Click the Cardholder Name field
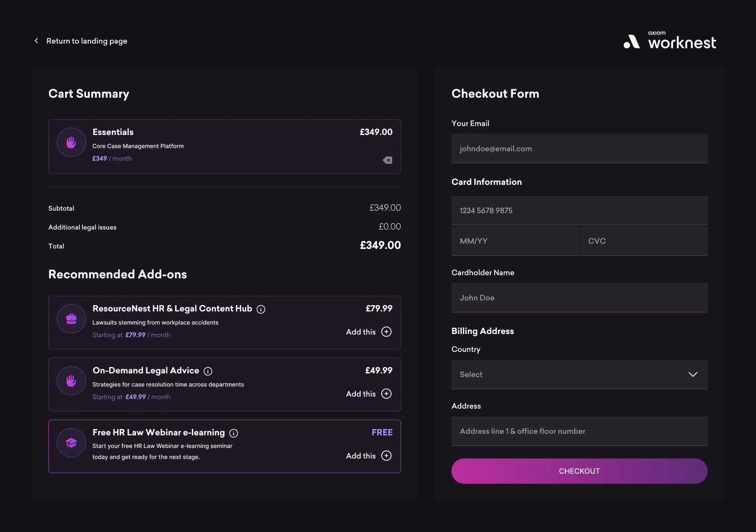The height and width of the screenshot is (532, 756). pyautogui.click(x=579, y=298)
